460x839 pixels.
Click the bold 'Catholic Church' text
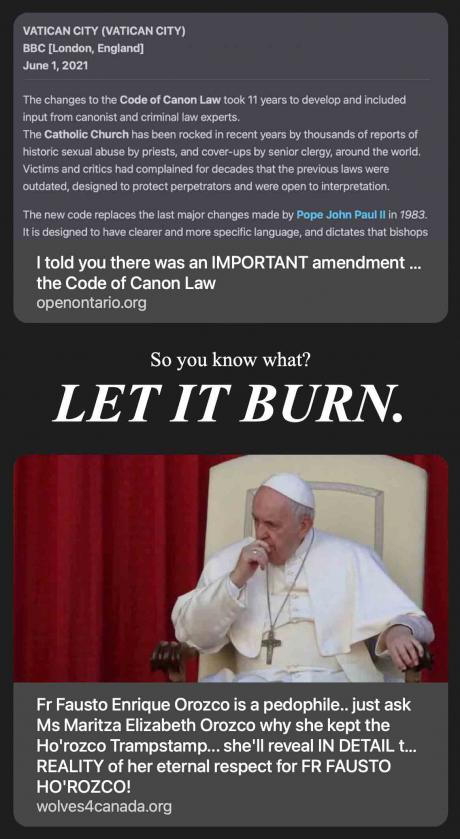87,134
